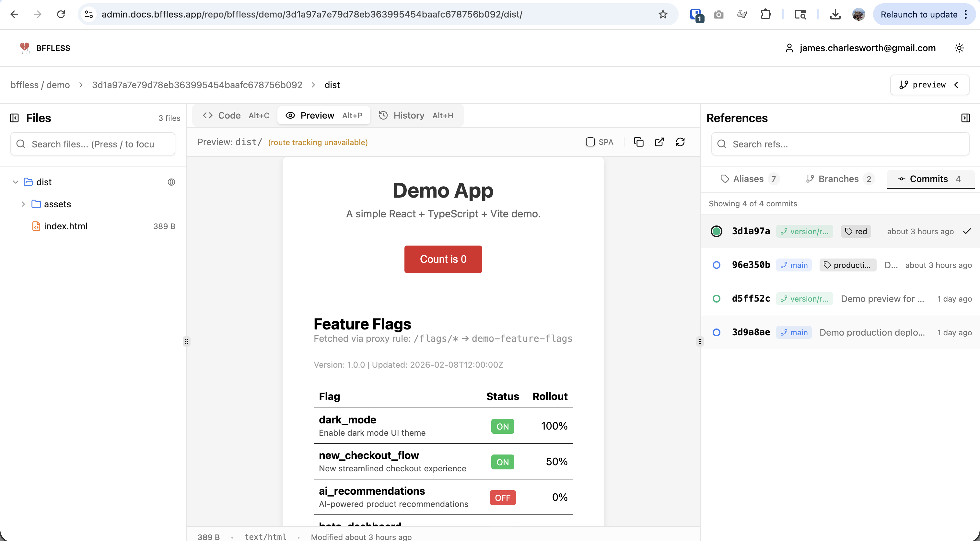Click the Count is 0 button
980x541 pixels.
pyautogui.click(x=443, y=259)
